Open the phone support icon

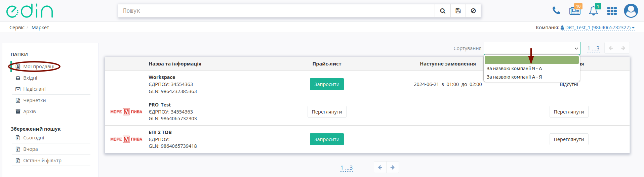point(556,11)
